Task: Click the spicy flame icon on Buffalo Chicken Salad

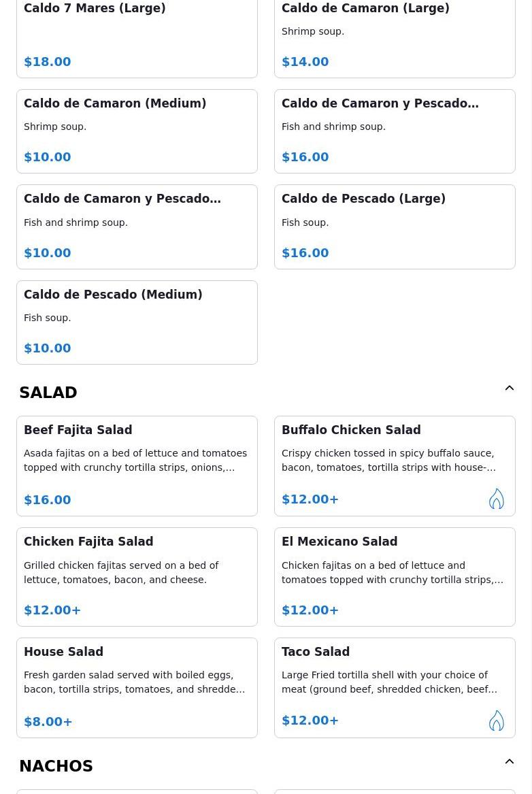Action: pyautogui.click(x=496, y=499)
